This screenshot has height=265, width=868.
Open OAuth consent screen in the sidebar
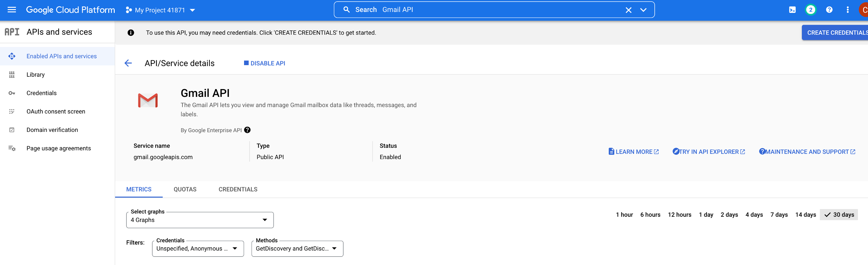57,111
